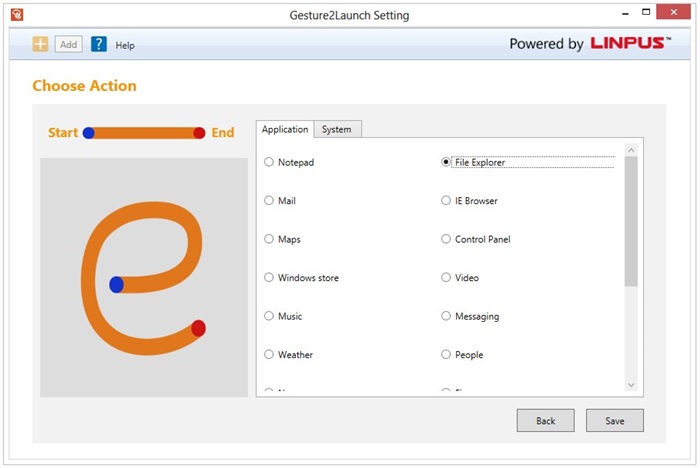Select the Windows store option

301,277
